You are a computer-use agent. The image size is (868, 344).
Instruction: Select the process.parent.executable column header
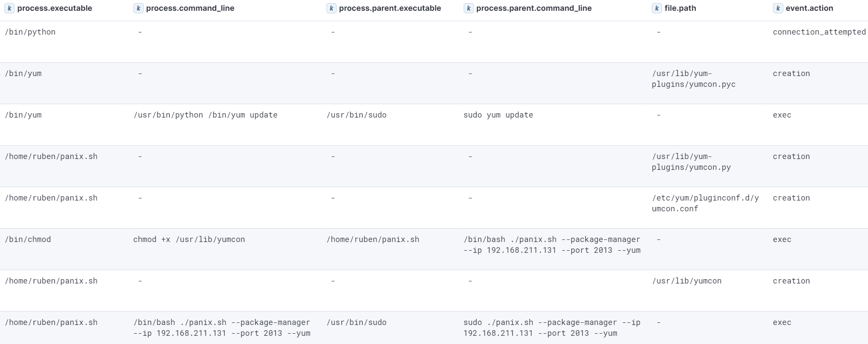click(390, 8)
